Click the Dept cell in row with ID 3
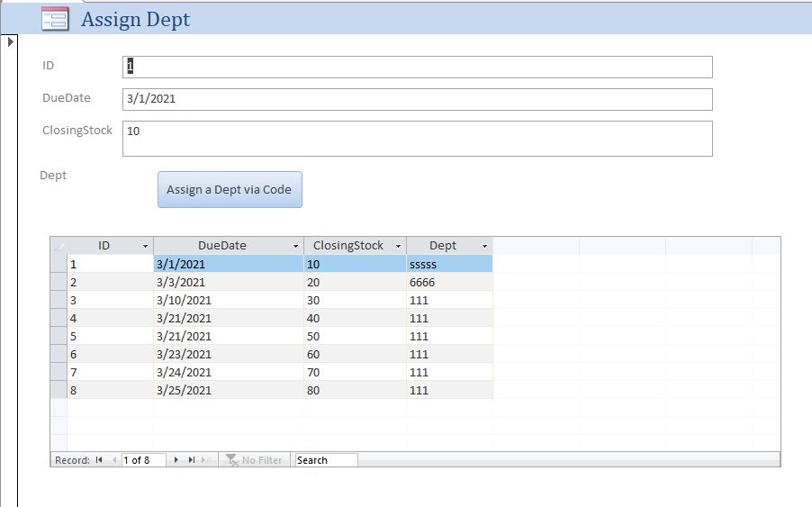This screenshot has height=507, width=812. click(449, 300)
